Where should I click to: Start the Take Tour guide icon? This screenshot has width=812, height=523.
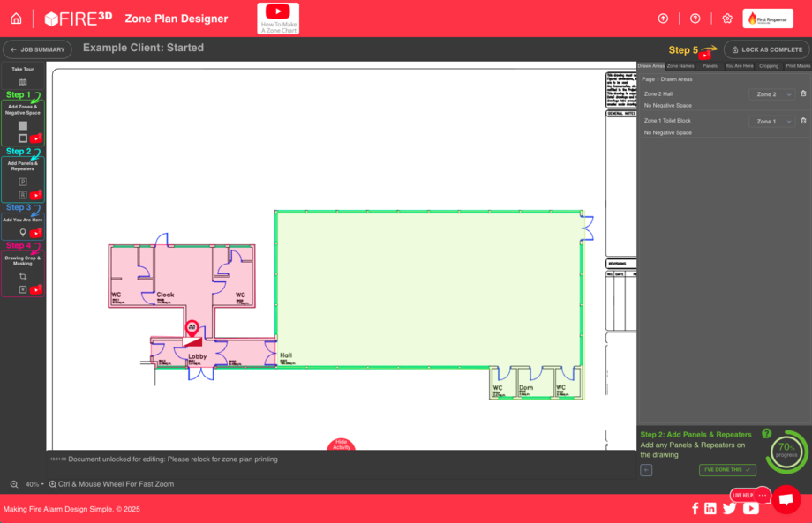pyautogui.click(x=23, y=82)
